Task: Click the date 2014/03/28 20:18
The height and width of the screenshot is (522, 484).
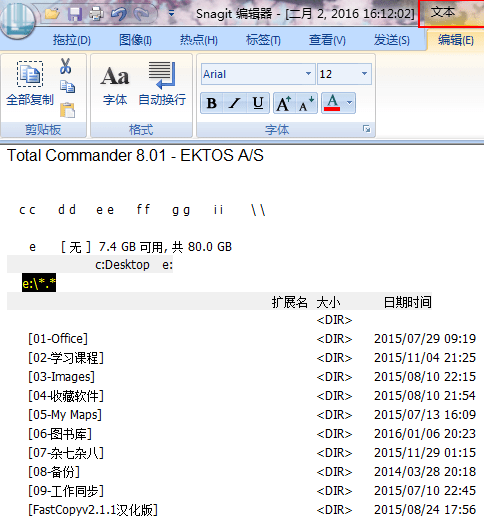Action: point(425,472)
